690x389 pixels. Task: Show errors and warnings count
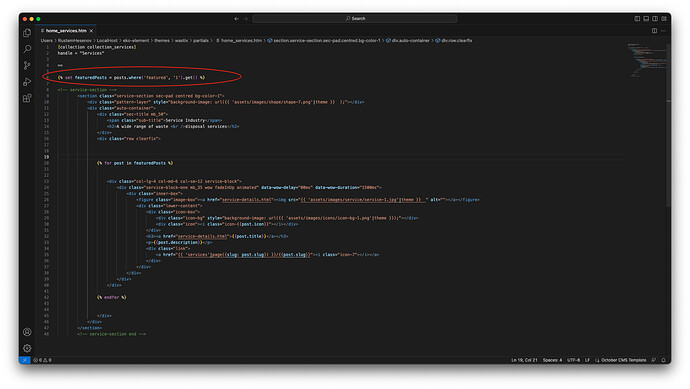(x=43, y=360)
